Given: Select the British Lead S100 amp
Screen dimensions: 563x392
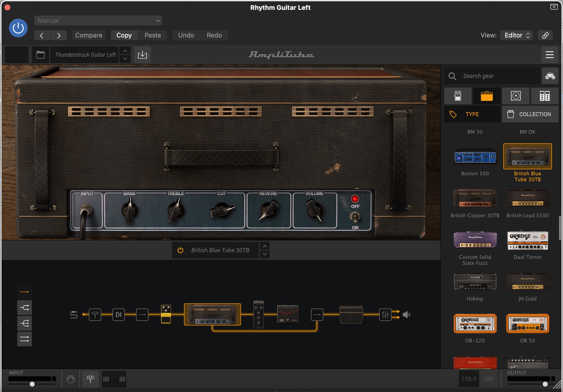Looking at the screenshot, I should [x=527, y=198].
